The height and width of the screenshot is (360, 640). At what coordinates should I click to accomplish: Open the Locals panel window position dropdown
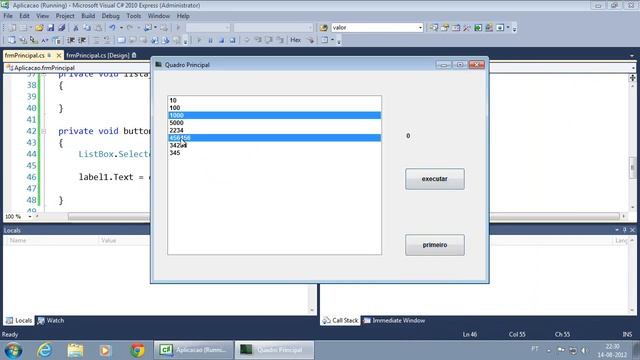tap(617, 230)
